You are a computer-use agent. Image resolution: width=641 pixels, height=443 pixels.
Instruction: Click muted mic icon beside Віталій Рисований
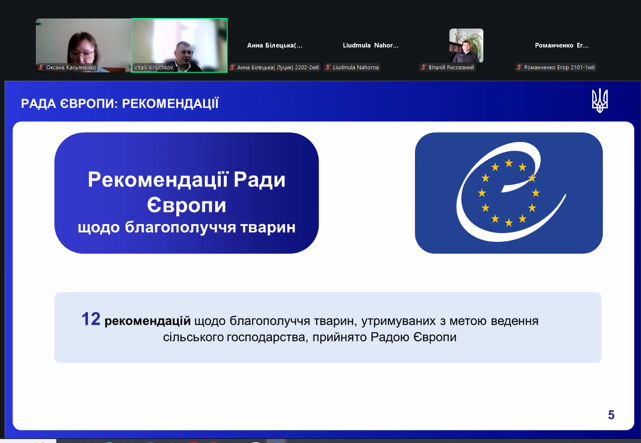click(x=424, y=67)
